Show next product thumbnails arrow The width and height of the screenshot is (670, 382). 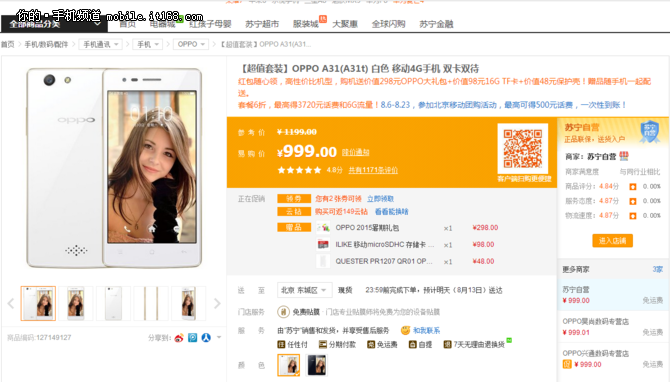(x=217, y=304)
